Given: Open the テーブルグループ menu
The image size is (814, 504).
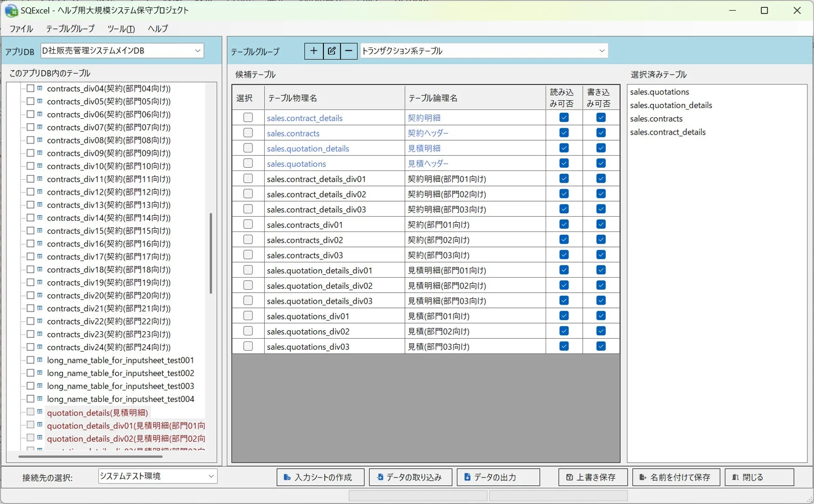Looking at the screenshot, I should tap(70, 29).
